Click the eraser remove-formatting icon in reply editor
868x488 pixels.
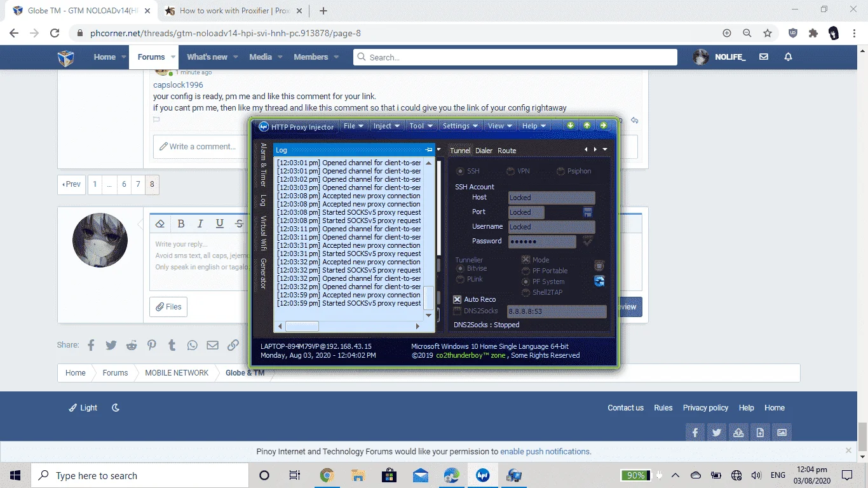[x=160, y=224]
